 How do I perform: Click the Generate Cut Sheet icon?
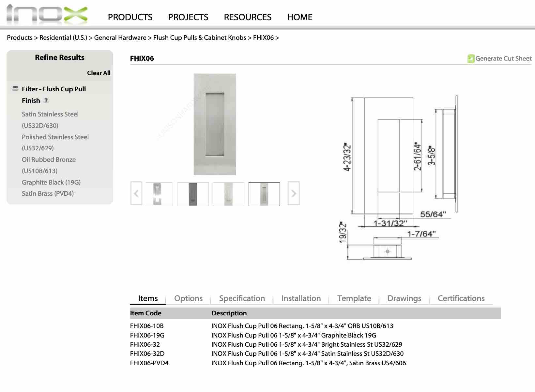(x=470, y=58)
